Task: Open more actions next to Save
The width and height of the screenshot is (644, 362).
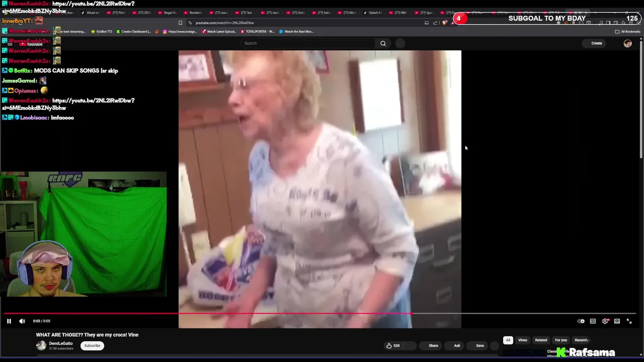Action: coord(495,345)
